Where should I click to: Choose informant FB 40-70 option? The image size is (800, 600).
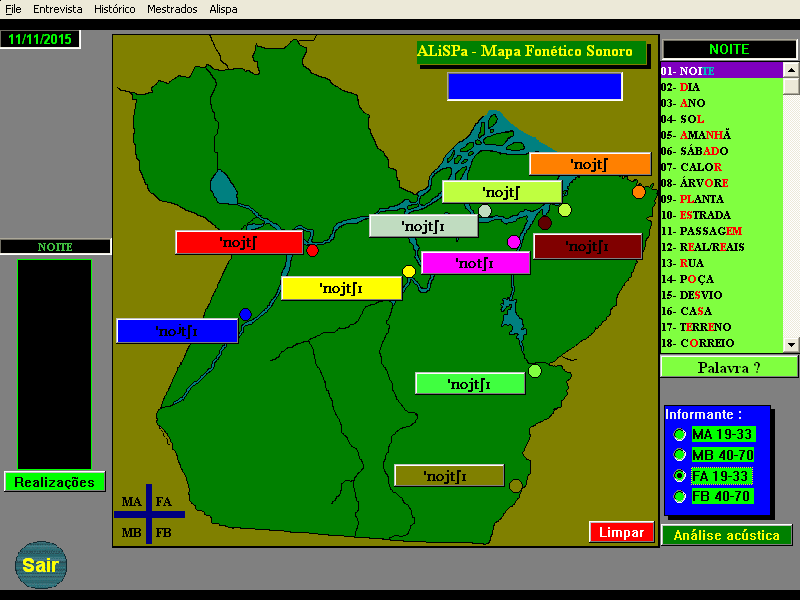[680, 497]
